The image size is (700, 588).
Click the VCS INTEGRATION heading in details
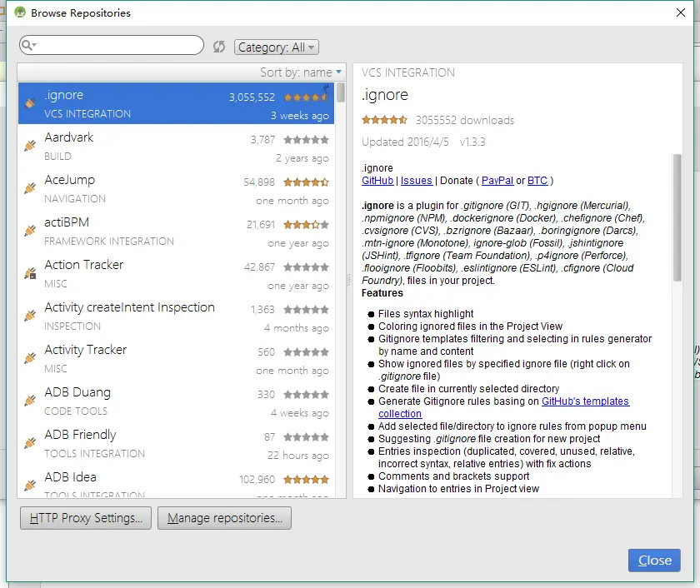[408, 72]
